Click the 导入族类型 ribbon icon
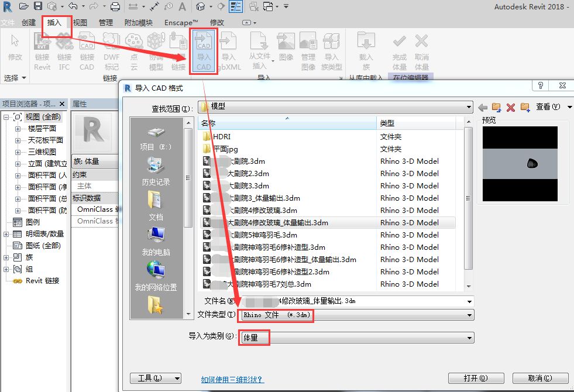 (x=331, y=51)
